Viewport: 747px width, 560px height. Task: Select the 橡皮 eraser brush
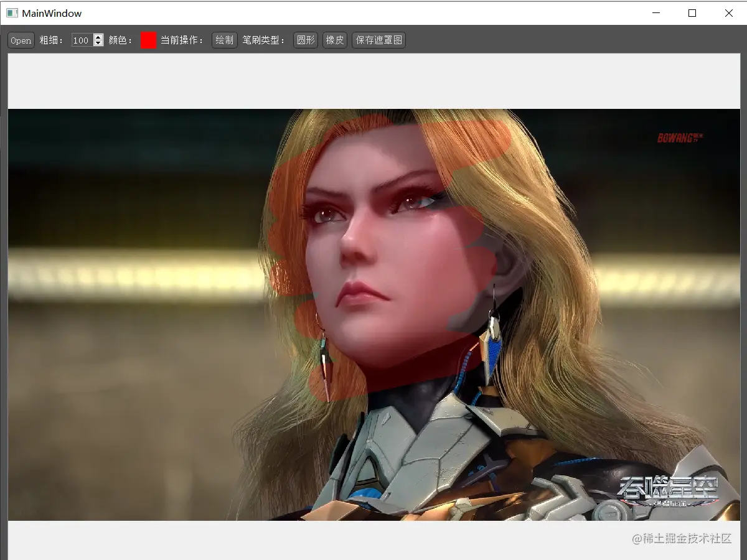(334, 40)
